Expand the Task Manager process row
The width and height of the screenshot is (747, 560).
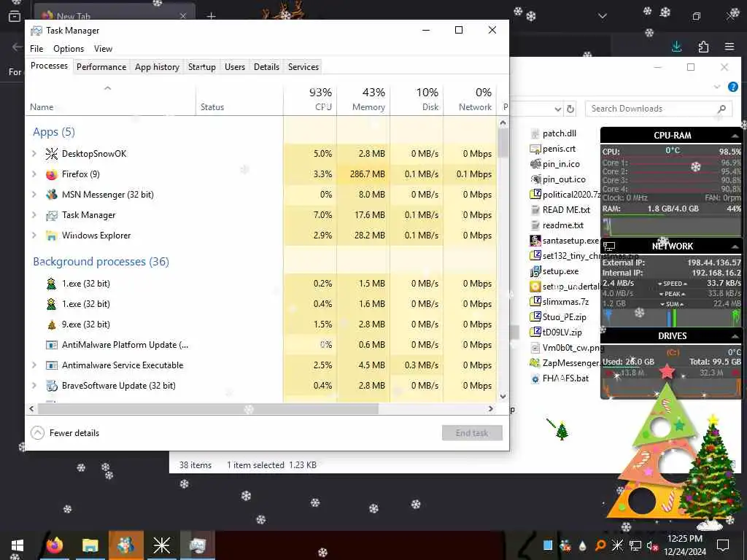click(x=34, y=215)
